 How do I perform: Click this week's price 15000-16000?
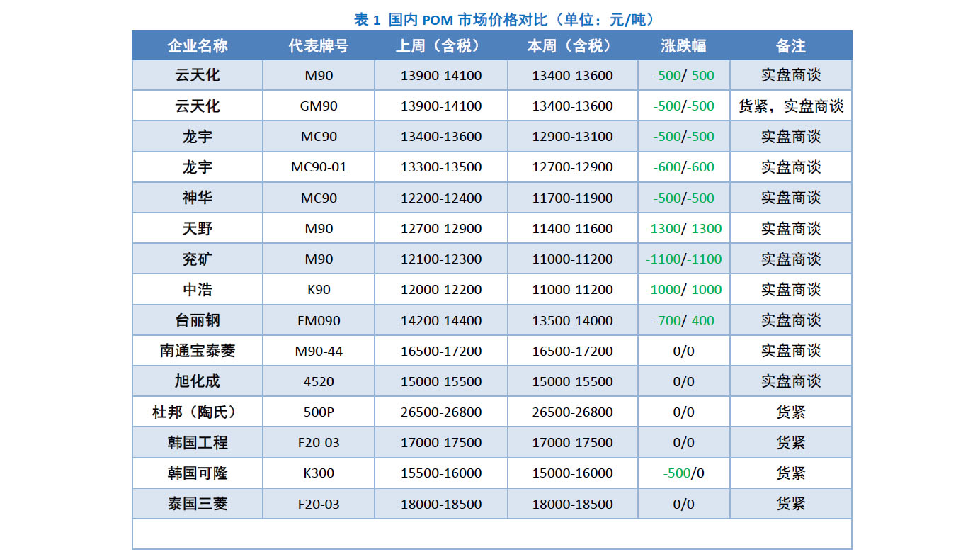[x=573, y=473]
